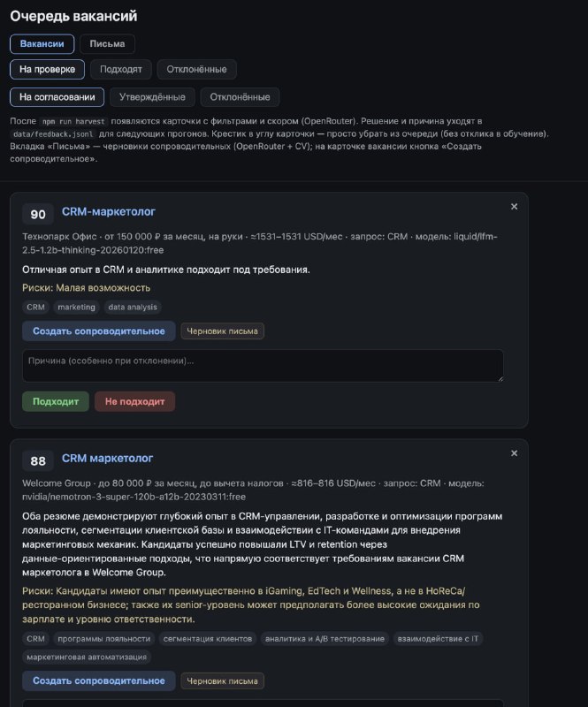The image size is (588, 707).
Task: Click the score badge 90
Action: click(38, 214)
